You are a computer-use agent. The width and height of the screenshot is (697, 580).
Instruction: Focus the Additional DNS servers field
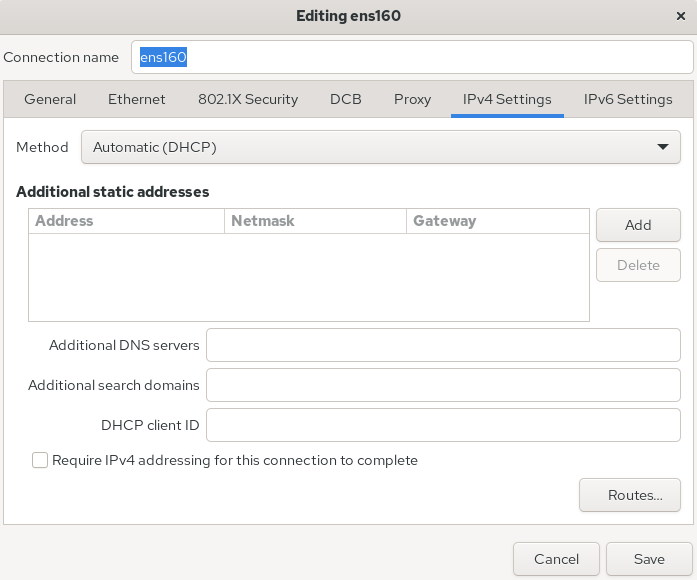click(x=443, y=345)
